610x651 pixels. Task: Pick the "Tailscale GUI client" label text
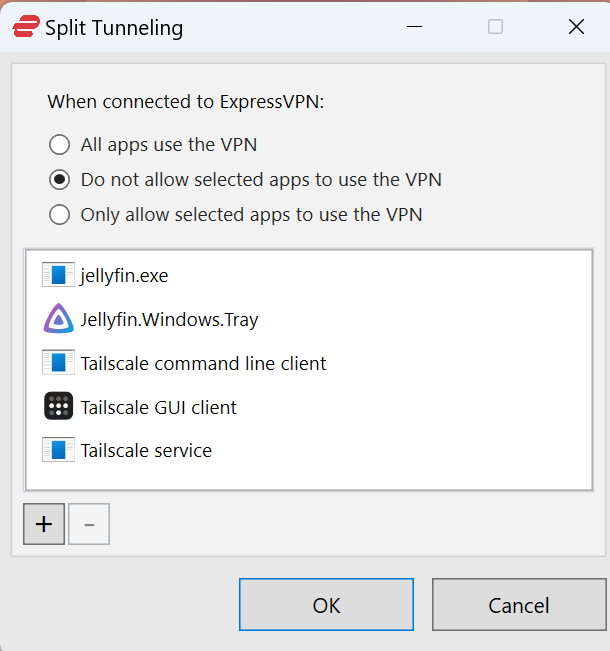click(158, 407)
